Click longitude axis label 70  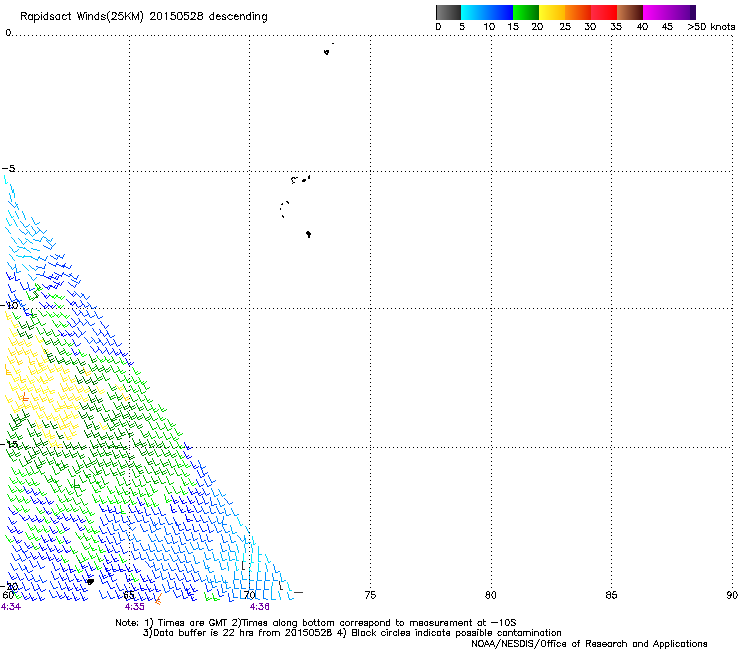coord(250,595)
